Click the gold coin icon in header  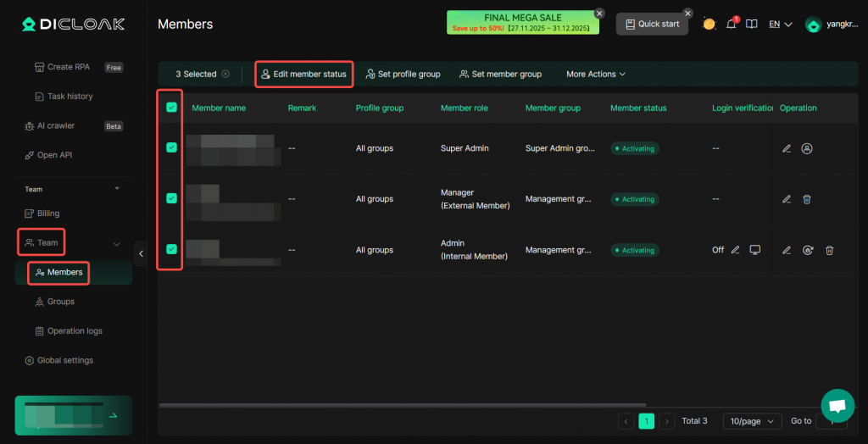click(709, 25)
